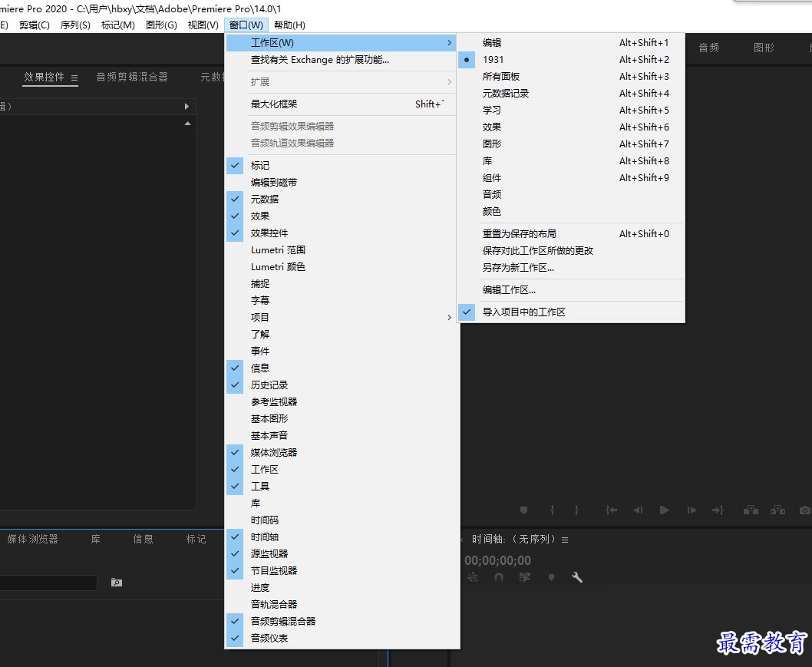This screenshot has width=812, height=667.
Task: Open Effect Controls panel menu icon
Action: click(x=74, y=78)
